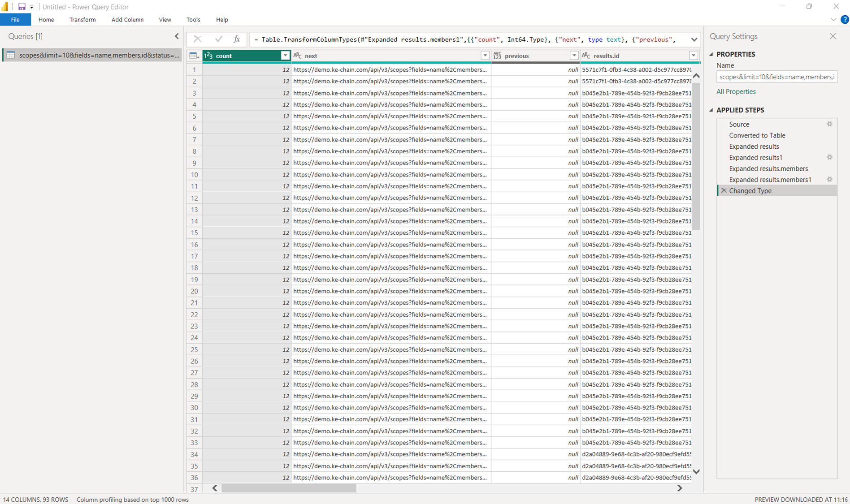The height and width of the screenshot is (504, 850).
Task: Open the filter dropdown on previous column
Action: 574,55
